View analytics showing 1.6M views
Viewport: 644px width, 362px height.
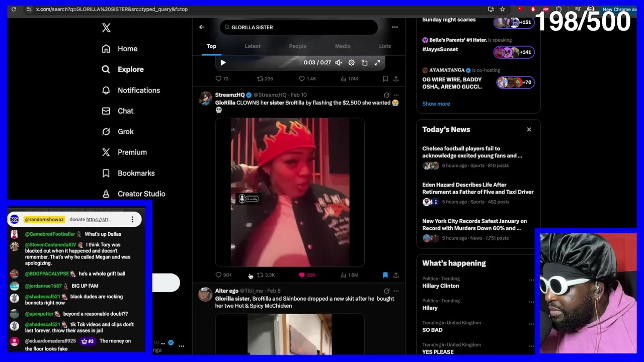coord(350,275)
